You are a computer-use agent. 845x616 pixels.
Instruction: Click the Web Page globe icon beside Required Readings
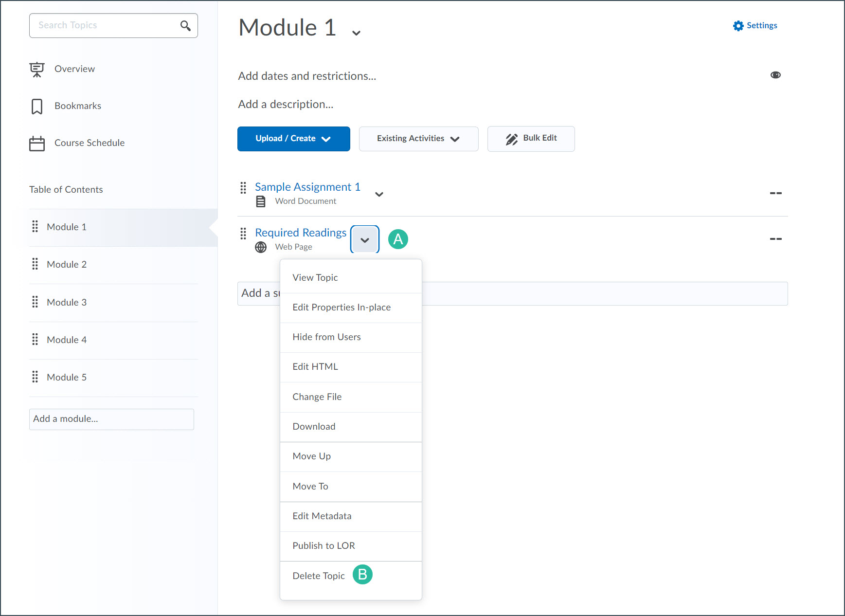coord(261,247)
